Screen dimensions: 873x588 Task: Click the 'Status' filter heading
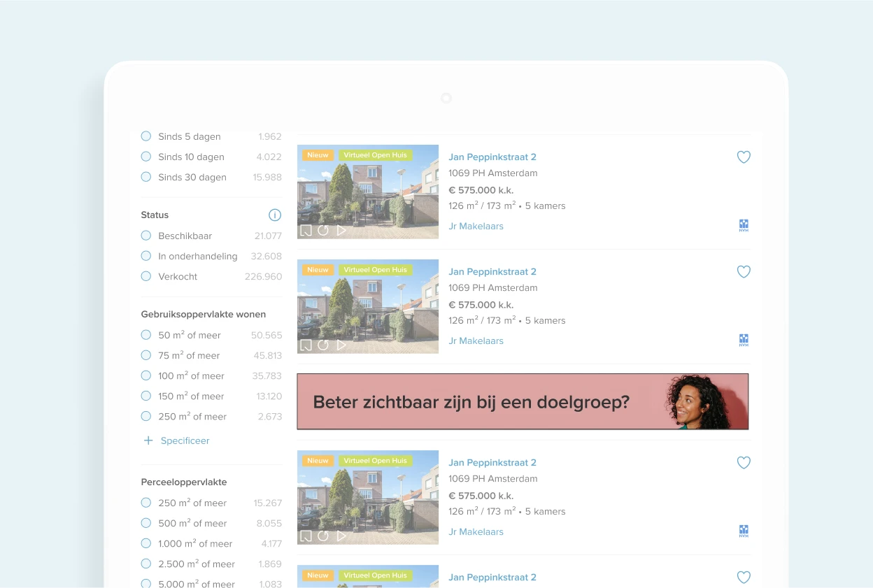pyautogui.click(x=155, y=215)
